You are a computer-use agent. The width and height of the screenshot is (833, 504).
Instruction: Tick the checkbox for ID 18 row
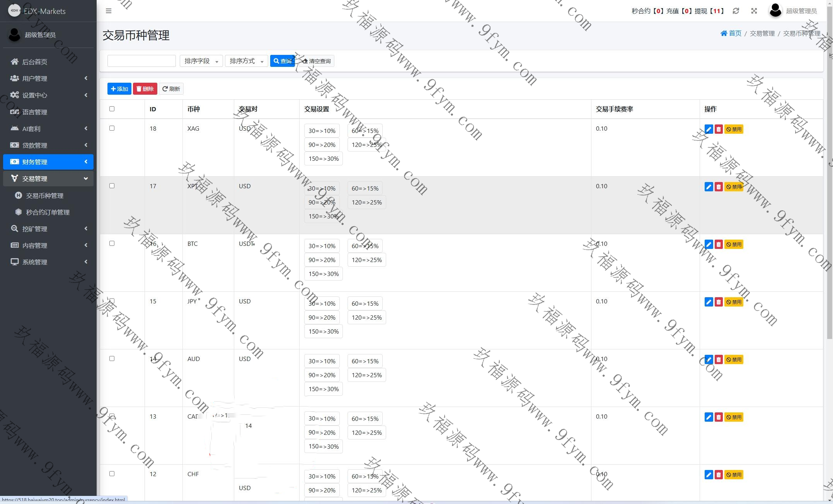pyautogui.click(x=112, y=128)
